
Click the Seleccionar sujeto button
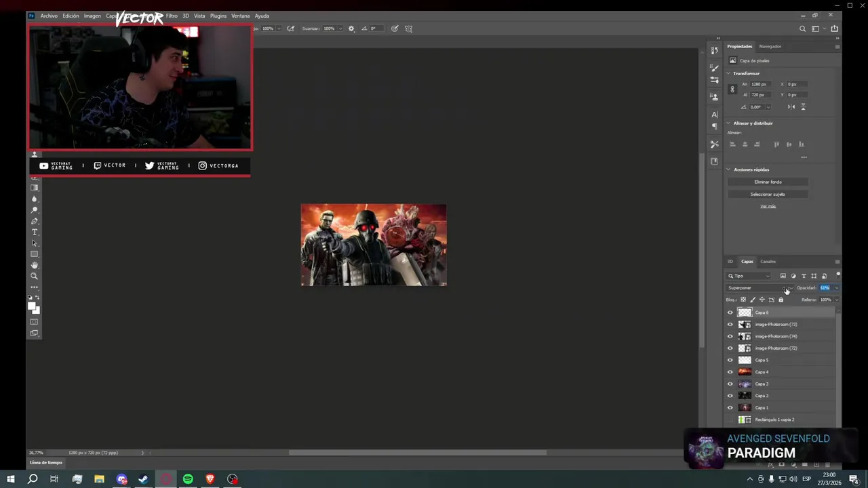[x=768, y=195]
